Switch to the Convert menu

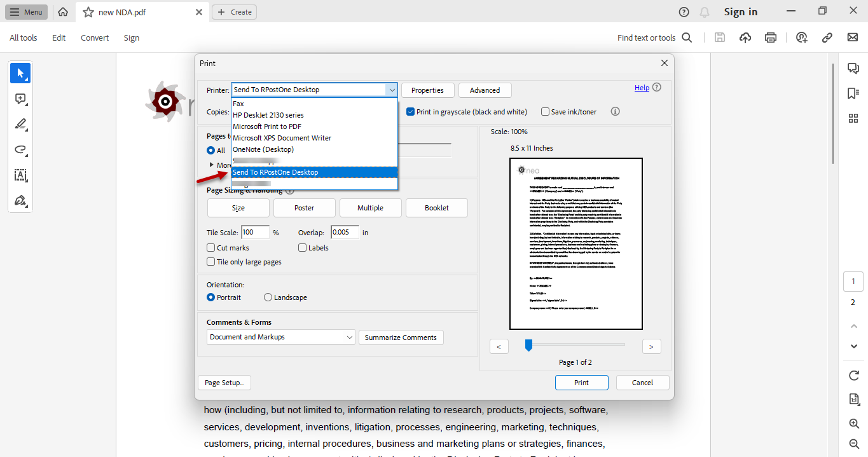[94, 38]
